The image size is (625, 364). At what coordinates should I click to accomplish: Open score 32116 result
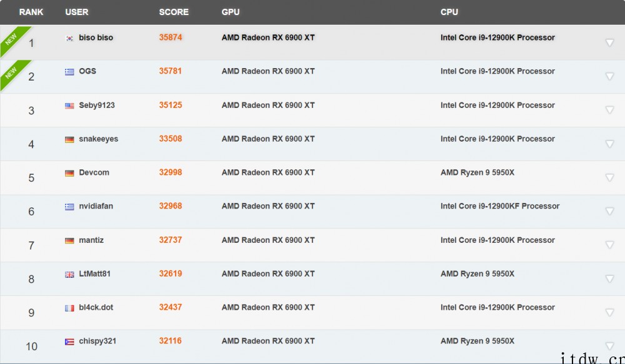tap(171, 341)
